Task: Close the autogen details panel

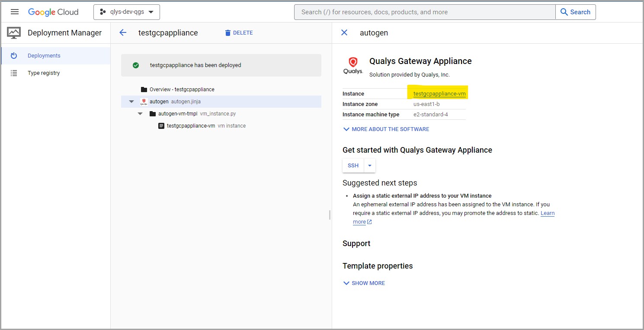Action: 344,33
